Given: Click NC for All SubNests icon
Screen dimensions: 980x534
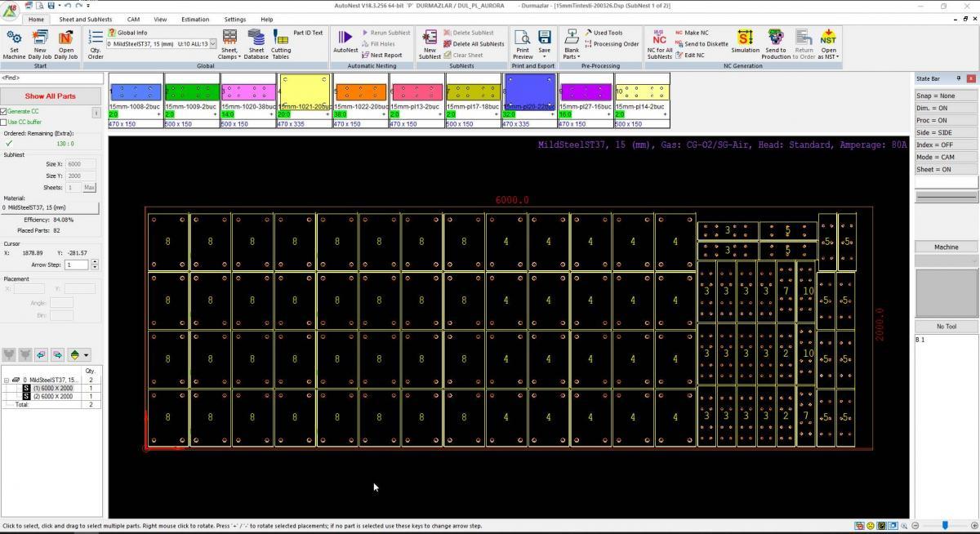Looking at the screenshot, I should coord(659,42).
